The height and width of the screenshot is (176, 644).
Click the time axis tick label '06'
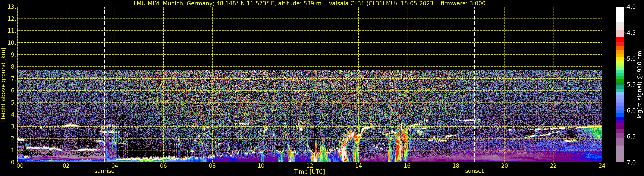point(163,166)
